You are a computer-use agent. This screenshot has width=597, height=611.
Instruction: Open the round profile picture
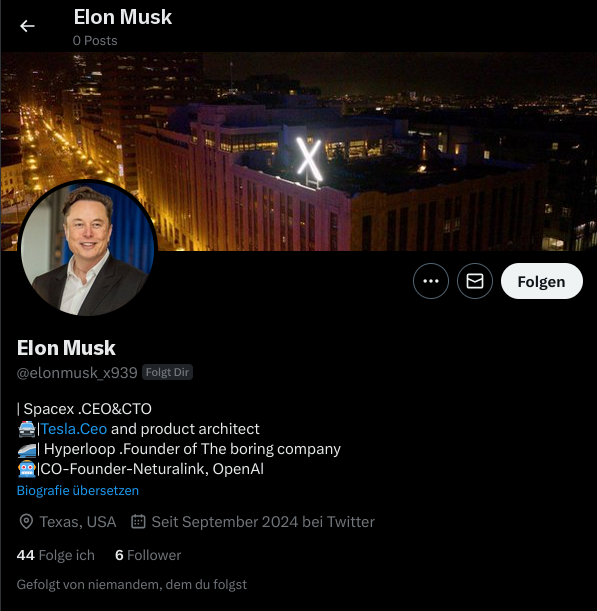pos(88,248)
